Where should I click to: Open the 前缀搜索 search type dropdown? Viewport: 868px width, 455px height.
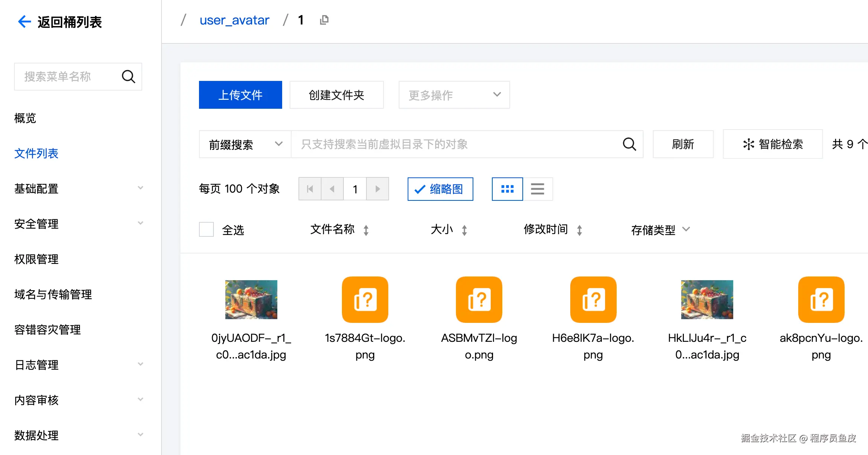245,144
